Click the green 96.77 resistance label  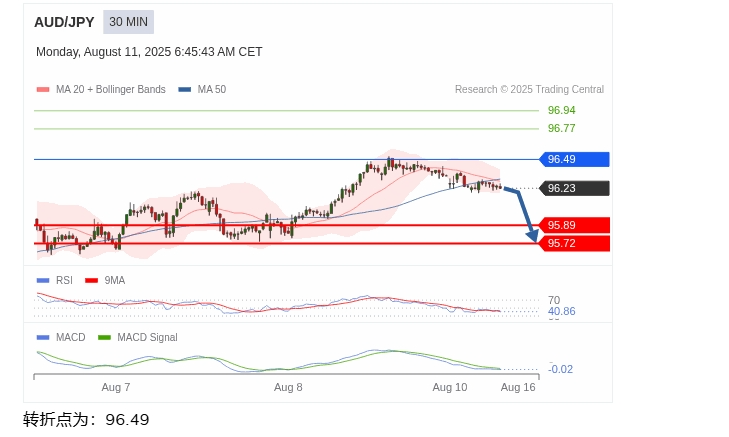click(x=561, y=128)
